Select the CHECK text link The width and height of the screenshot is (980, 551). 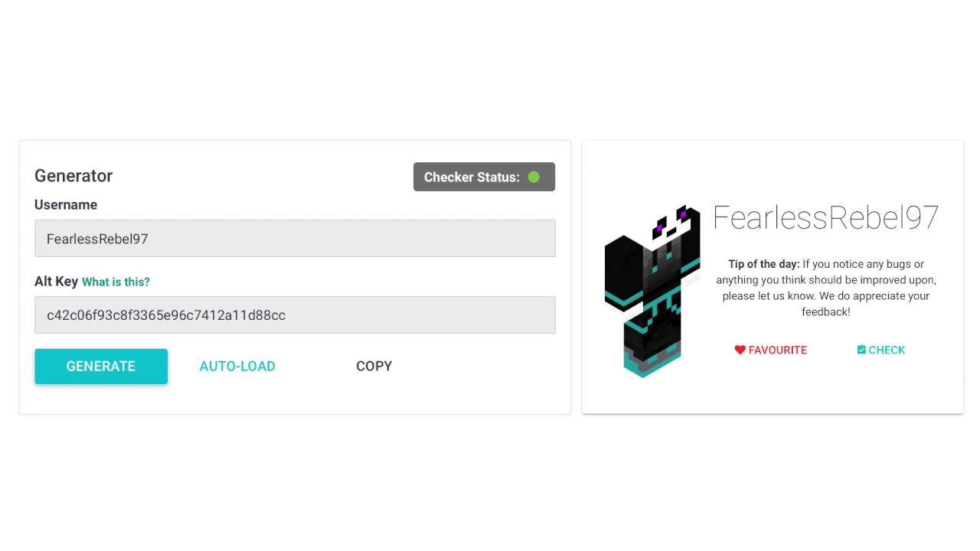click(x=887, y=350)
